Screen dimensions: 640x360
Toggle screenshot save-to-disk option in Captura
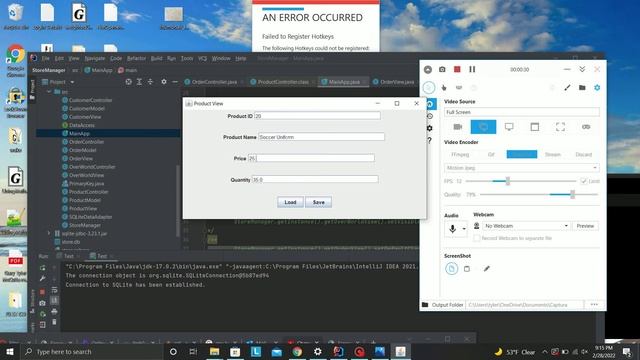451,269
